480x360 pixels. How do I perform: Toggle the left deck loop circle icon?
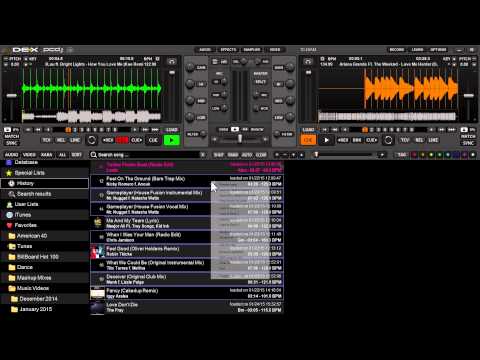coord(91,140)
